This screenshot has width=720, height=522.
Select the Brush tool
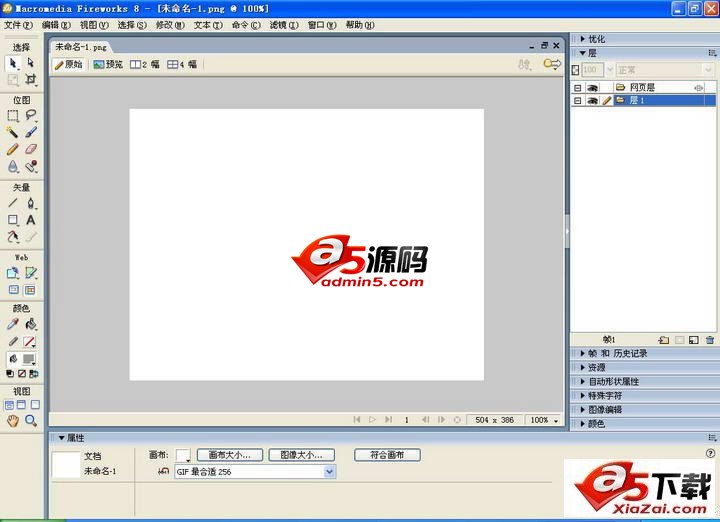31,133
